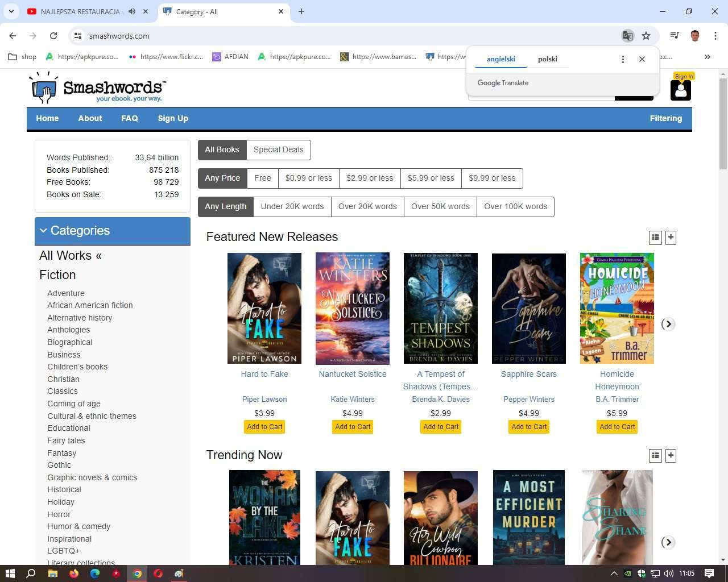Collapse the Categories panel
The height and width of the screenshot is (582, 728).
pos(113,231)
